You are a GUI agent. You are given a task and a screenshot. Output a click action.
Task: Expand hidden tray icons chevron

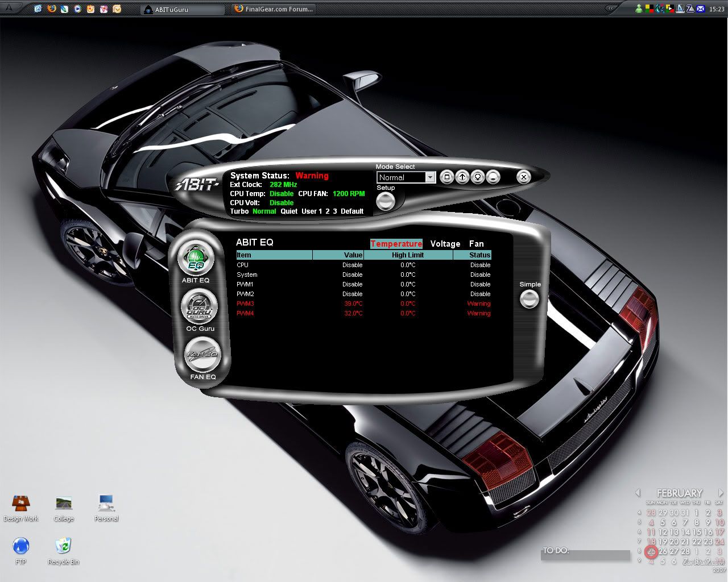611,8
